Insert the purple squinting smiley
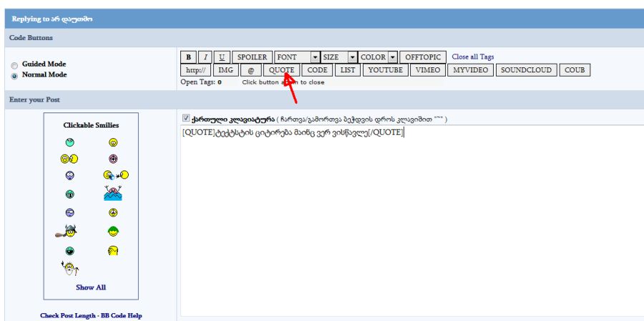The width and height of the screenshot is (644, 321). click(70, 213)
